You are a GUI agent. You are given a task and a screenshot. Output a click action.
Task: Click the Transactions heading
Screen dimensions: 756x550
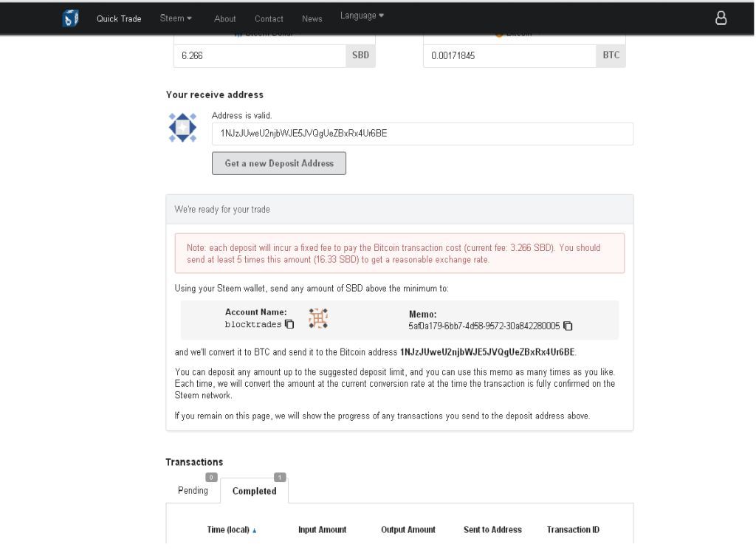tap(194, 462)
